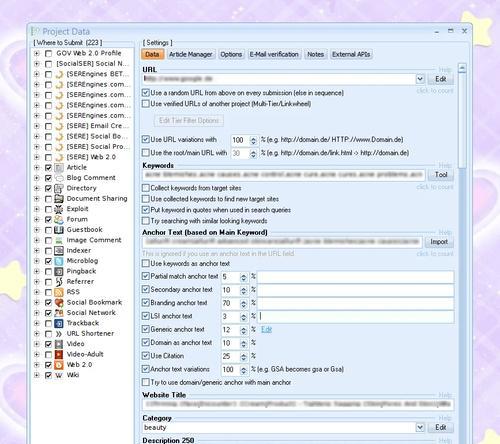Toggle 'Use Citation' checkbox
The height and width of the screenshot is (444, 500).
[x=146, y=356]
